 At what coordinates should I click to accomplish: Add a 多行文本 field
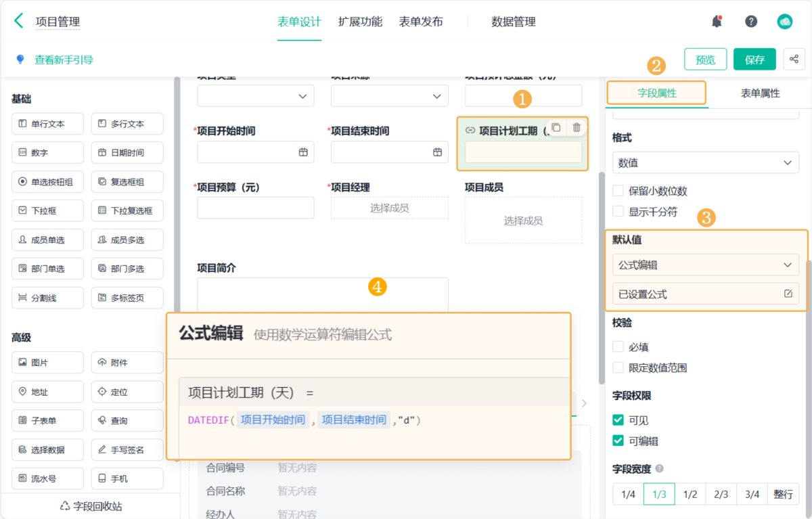coord(127,124)
